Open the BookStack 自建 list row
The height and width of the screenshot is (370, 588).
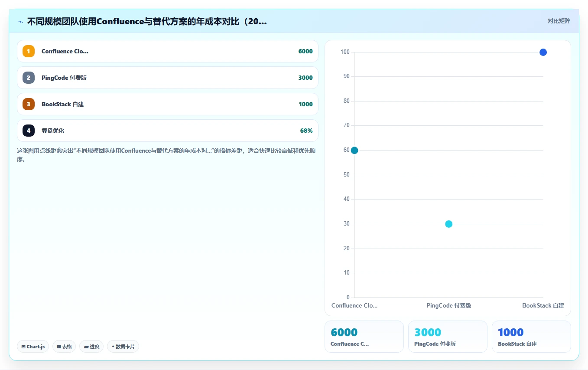point(168,104)
